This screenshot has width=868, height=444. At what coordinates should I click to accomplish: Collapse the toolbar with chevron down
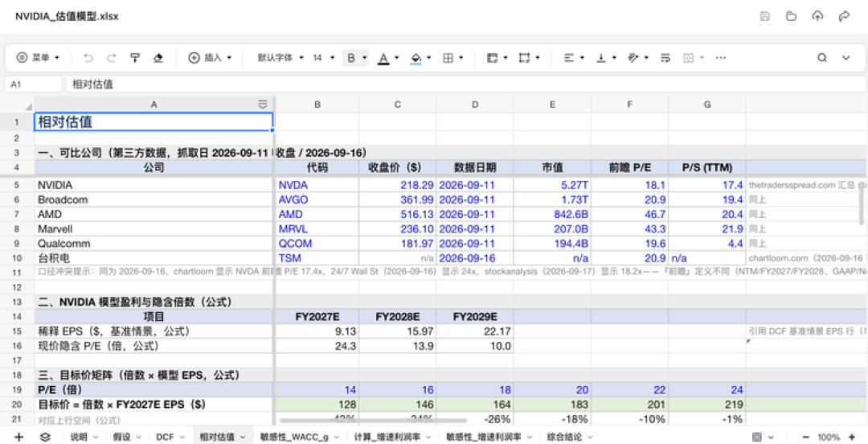(845, 58)
